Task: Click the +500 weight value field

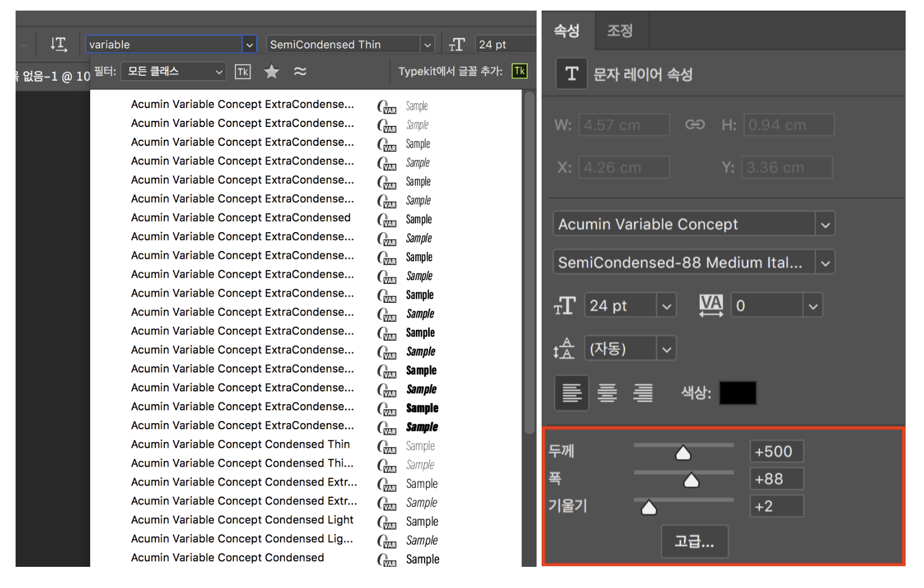Action: point(776,452)
